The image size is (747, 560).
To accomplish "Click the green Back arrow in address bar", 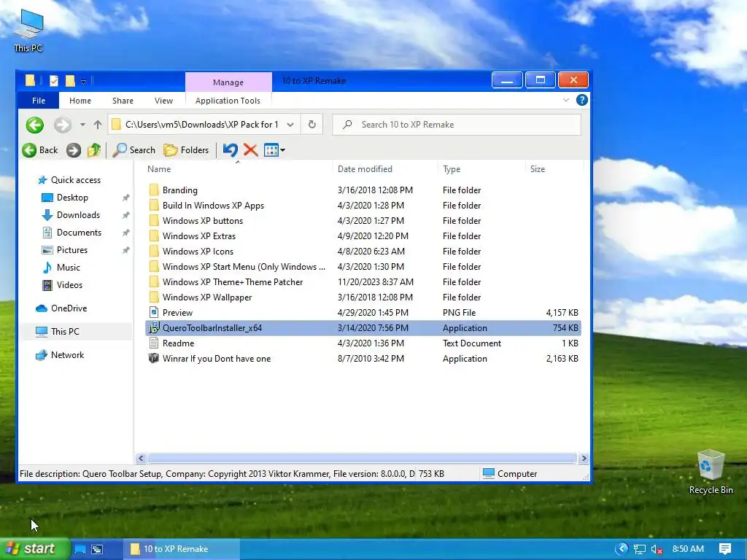I will 35,125.
